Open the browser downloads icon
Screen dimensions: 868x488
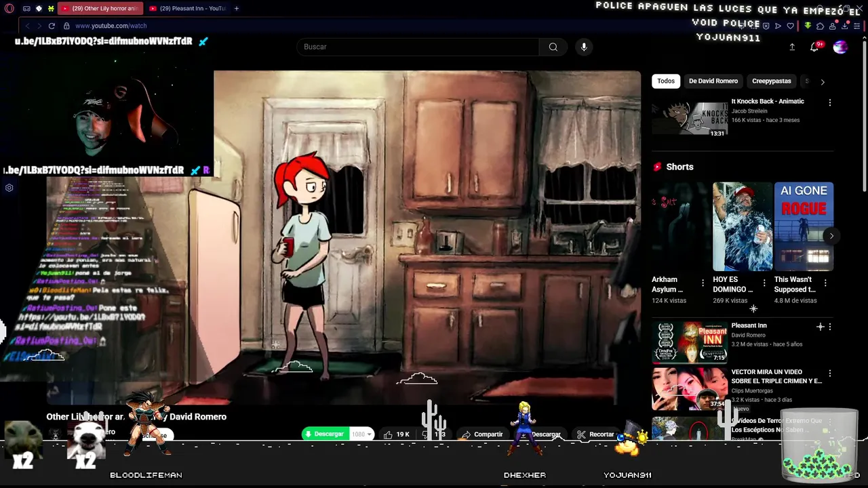845,26
